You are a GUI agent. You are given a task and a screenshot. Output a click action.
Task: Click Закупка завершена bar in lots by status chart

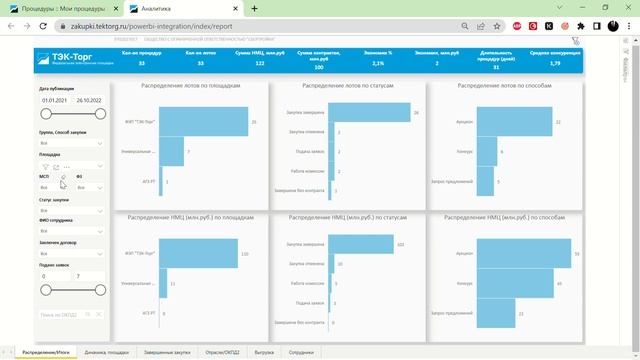[369, 112]
